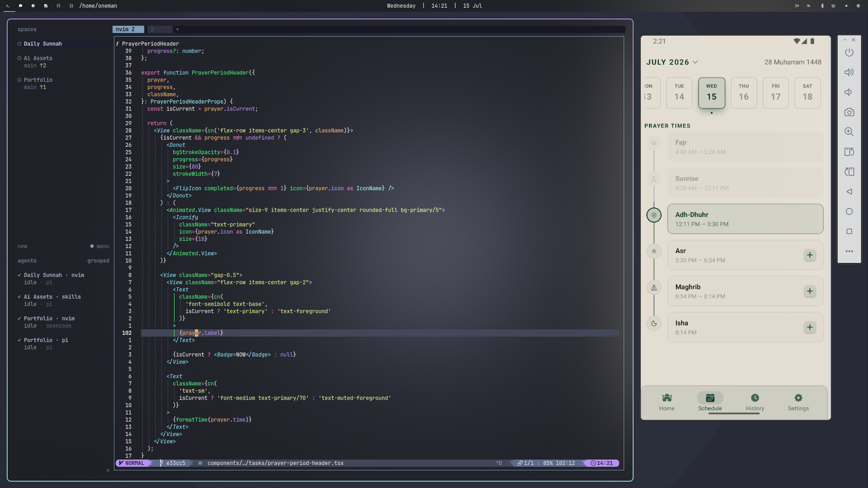Add Asr with its plus button
The image size is (868, 488).
pos(809,255)
